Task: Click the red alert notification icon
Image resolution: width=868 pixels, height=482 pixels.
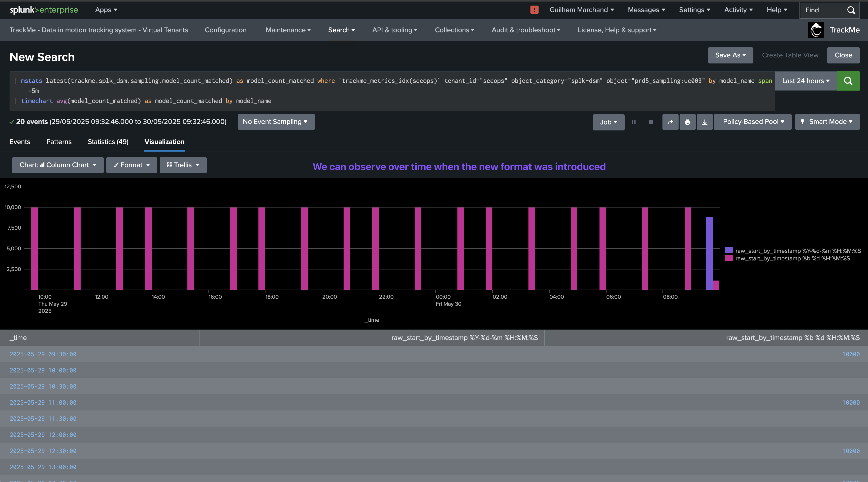Action: coord(534,10)
